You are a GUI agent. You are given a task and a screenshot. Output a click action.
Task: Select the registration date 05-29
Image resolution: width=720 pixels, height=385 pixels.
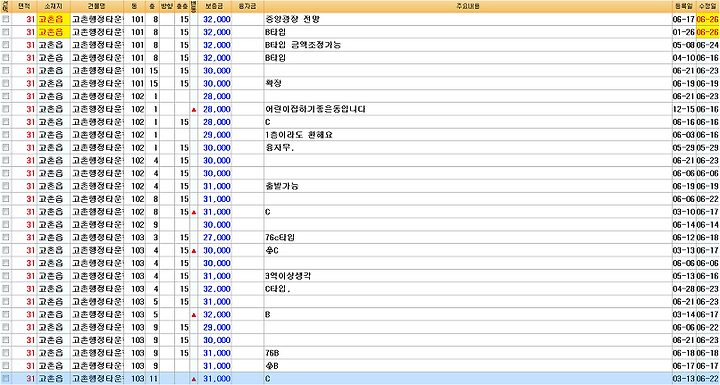[684, 148]
